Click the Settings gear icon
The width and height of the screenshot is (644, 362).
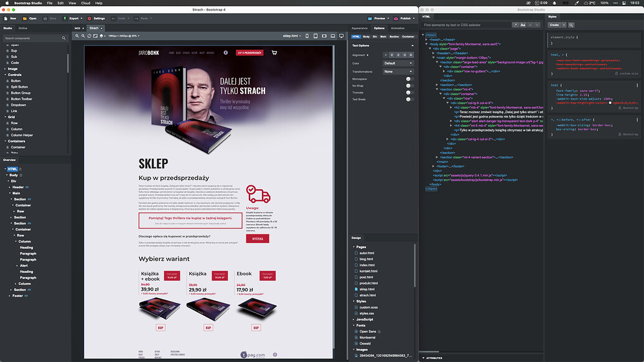coord(89,19)
